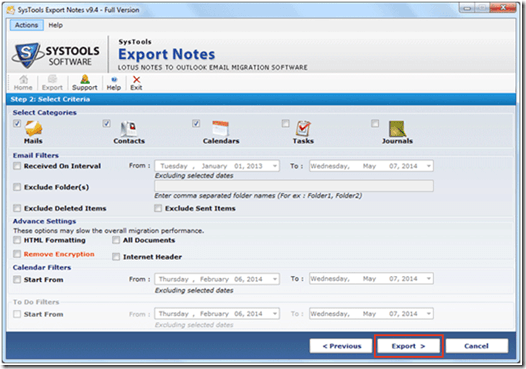Click the Contacts category icon
The width and height of the screenshot is (526, 369).
coord(129,129)
